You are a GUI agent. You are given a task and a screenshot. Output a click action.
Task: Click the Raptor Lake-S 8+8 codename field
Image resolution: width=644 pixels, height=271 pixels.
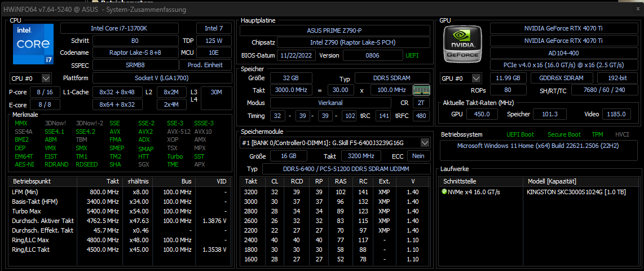[135, 53]
